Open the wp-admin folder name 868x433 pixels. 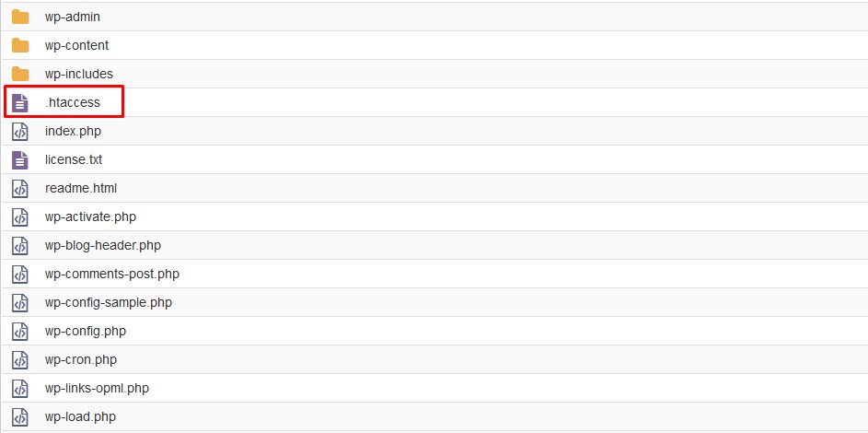[73, 18]
